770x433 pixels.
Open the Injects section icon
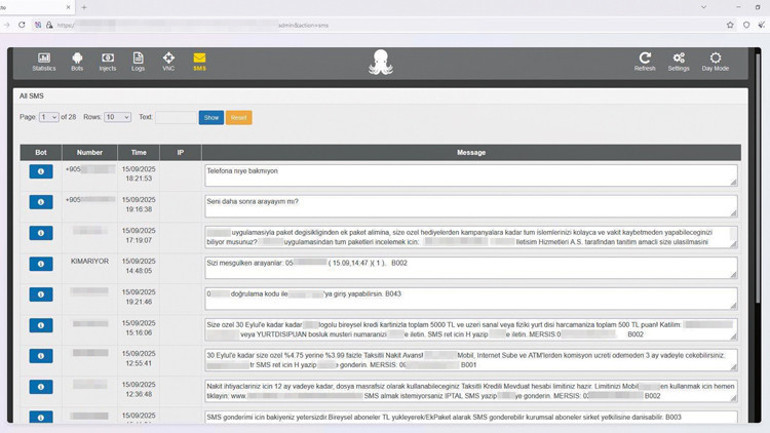pos(107,59)
